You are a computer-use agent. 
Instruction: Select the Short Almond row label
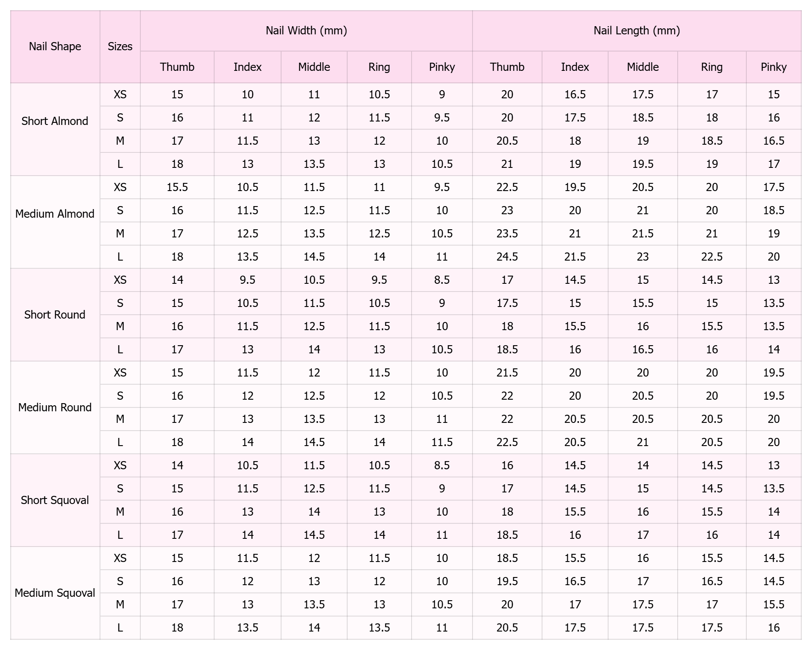(x=55, y=121)
